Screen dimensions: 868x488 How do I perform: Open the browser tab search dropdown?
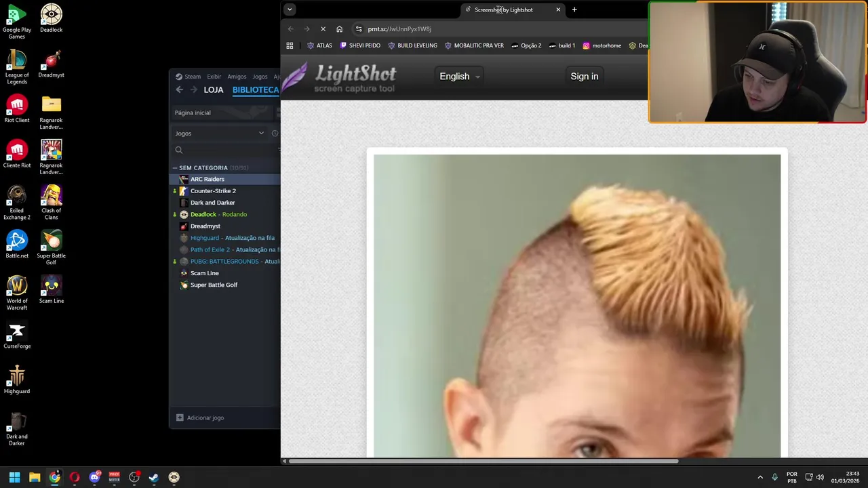pos(290,9)
